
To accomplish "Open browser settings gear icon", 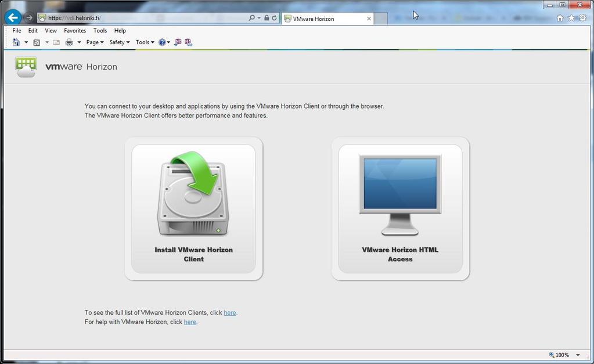I will tap(582, 18).
